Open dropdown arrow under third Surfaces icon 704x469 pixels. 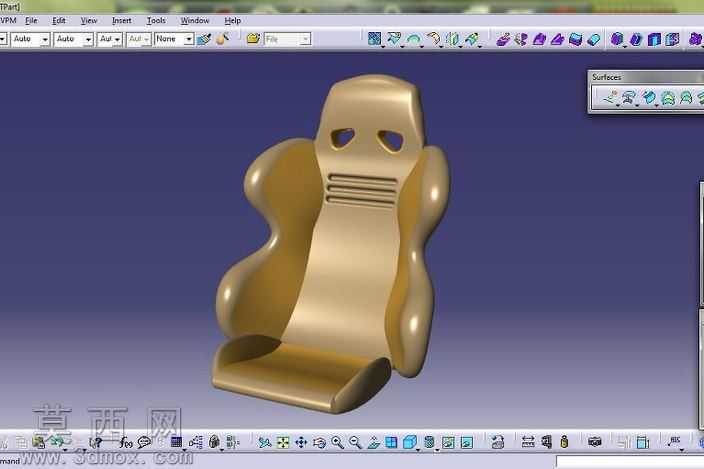[x=656, y=105]
